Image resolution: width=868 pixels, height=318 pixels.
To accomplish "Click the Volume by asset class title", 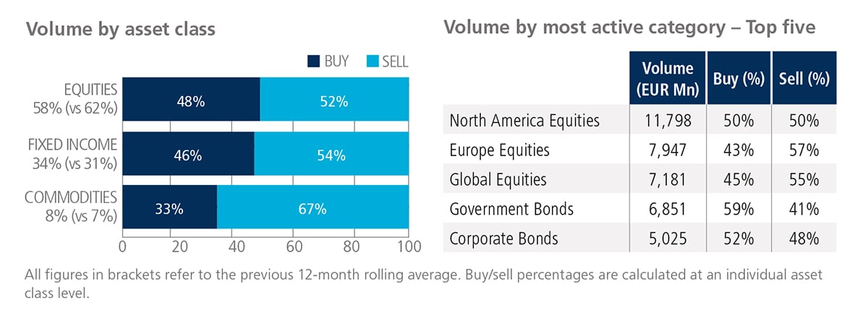I will (x=120, y=30).
